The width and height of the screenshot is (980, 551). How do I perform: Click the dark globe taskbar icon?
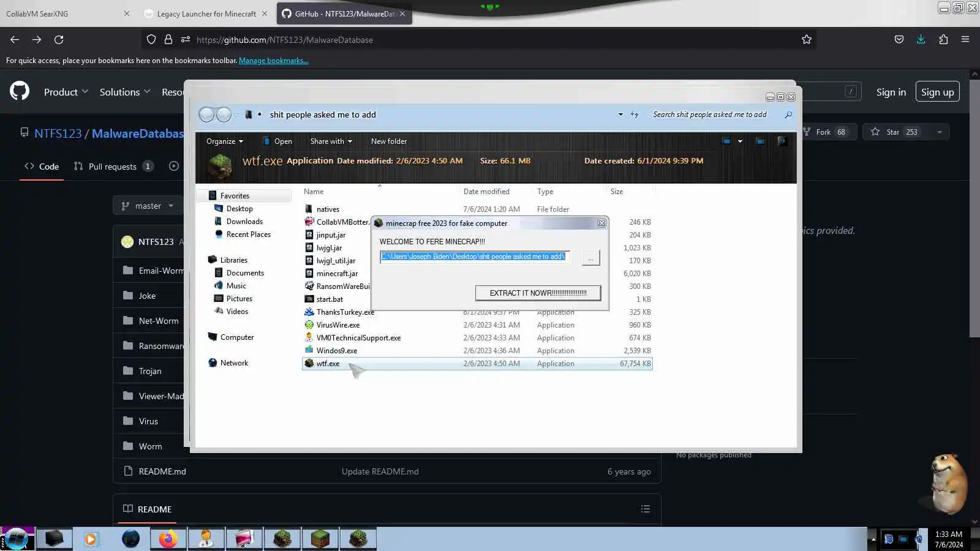click(x=130, y=539)
